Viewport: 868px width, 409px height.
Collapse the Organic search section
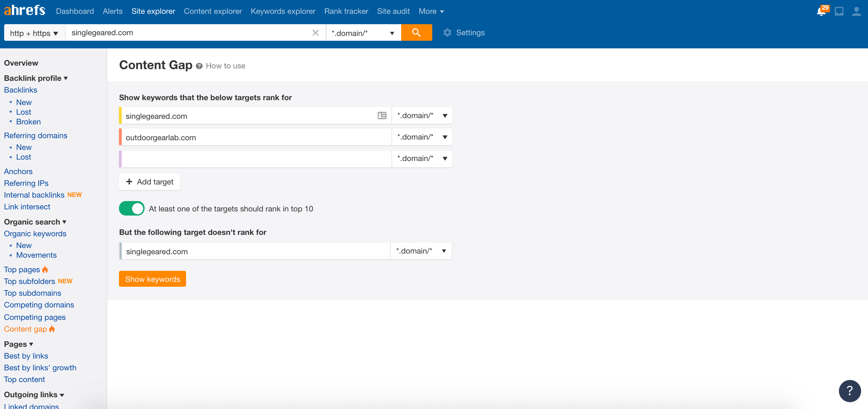click(35, 222)
